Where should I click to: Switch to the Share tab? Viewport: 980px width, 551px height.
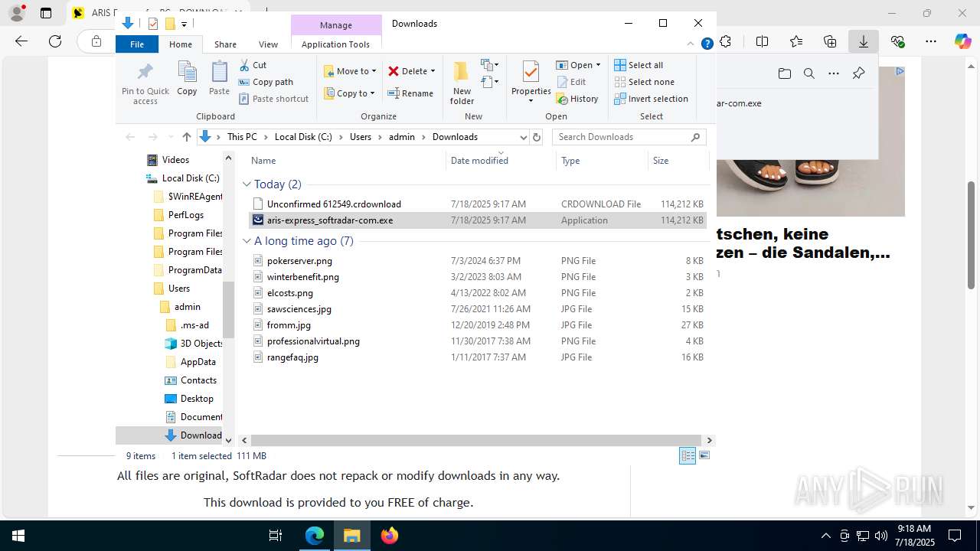coord(225,44)
